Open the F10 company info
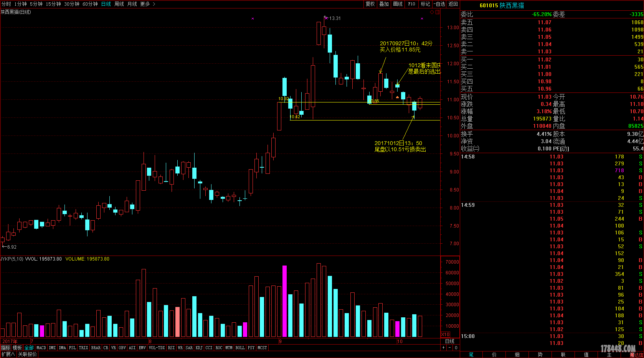 tap(411, 4)
